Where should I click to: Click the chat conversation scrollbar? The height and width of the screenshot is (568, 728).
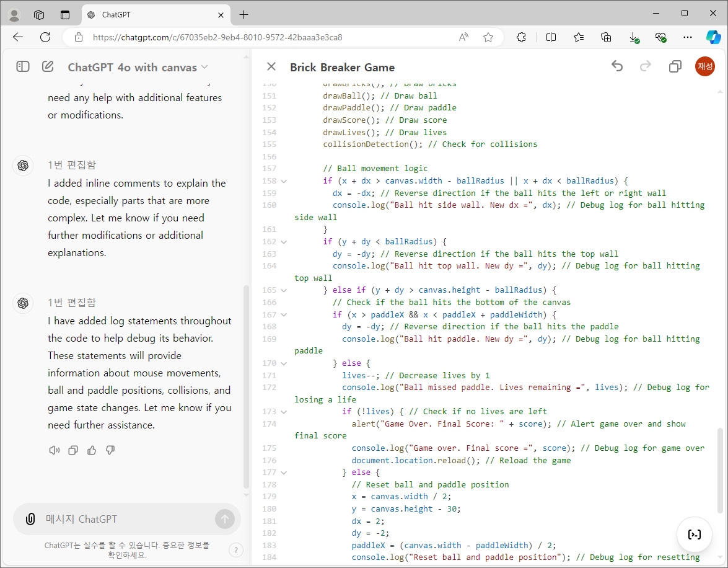(246, 386)
